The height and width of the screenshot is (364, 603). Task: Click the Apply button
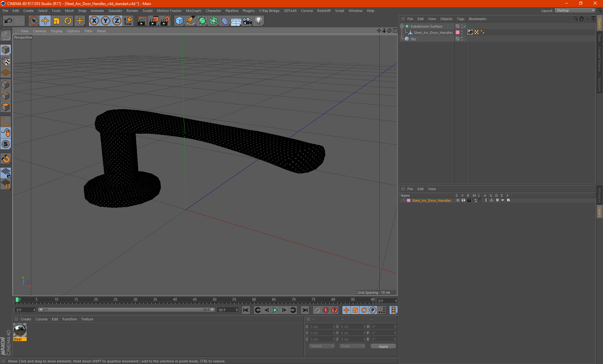click(383, 346)
